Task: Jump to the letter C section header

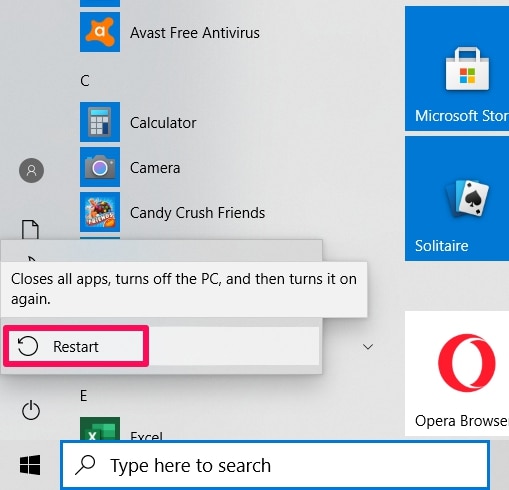Action: (x=85, y=81)
